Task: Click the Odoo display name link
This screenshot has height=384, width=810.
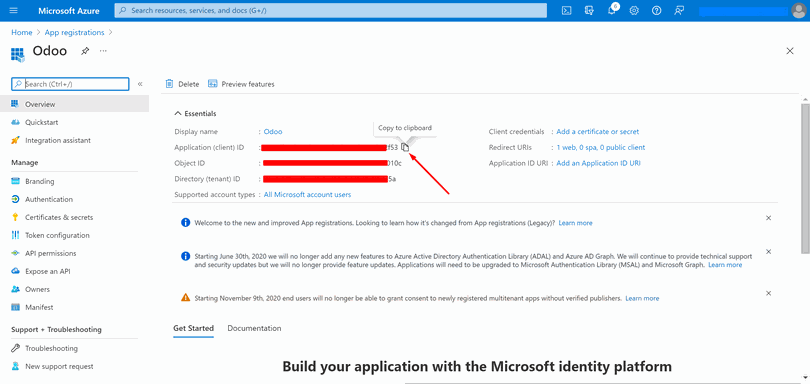Action: (x=273, y=132)
